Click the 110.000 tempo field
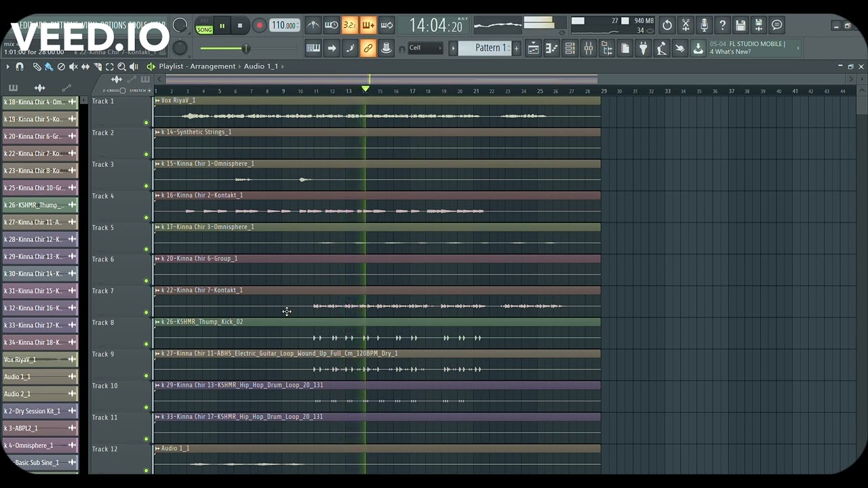 [x=285, y=26]
